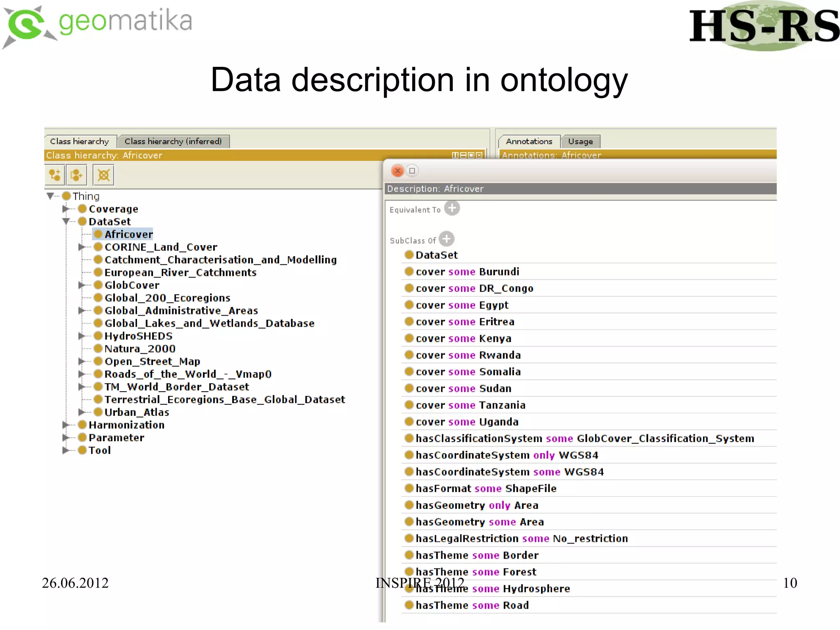Close the Class hierarchy view via header X
This screenshot has width=840, height=630.
click(x=479, y=155)
